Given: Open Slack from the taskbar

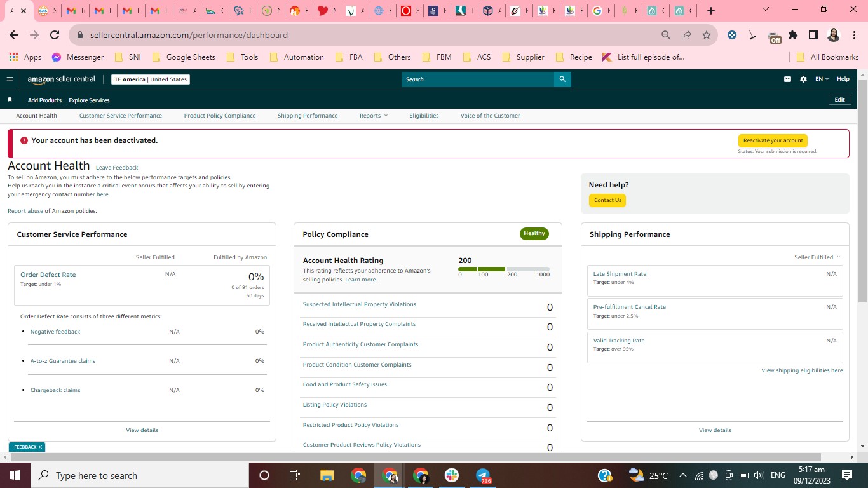Looking at the screenshot, I should (452, 475).
